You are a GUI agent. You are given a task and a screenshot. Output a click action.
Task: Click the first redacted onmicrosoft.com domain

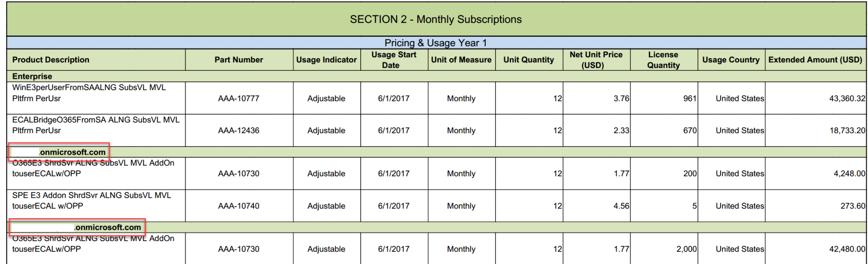click(59, 152)
